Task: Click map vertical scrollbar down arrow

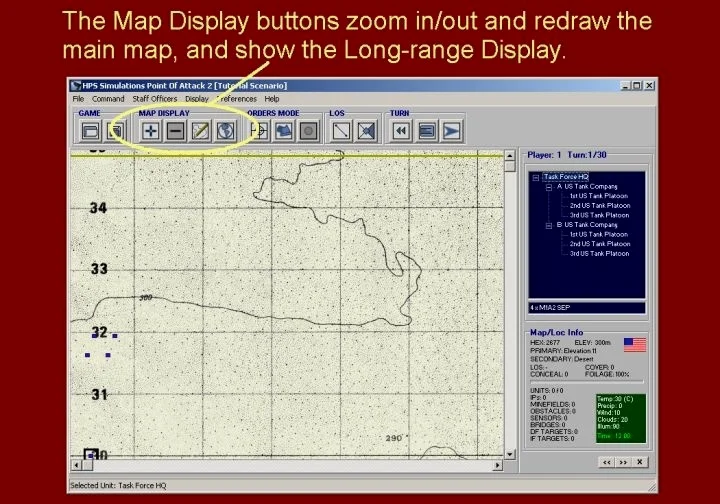Action: coord(510,454)
